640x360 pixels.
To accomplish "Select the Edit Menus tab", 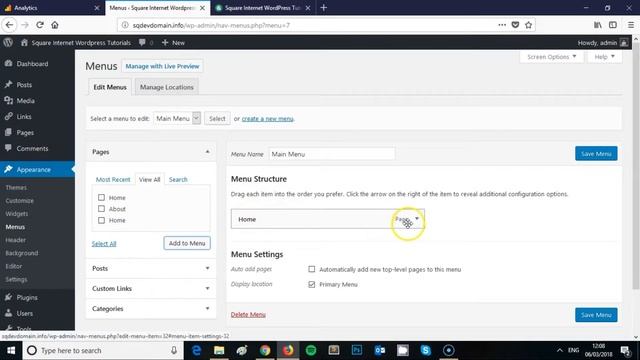I will click(x=110, y=87).
